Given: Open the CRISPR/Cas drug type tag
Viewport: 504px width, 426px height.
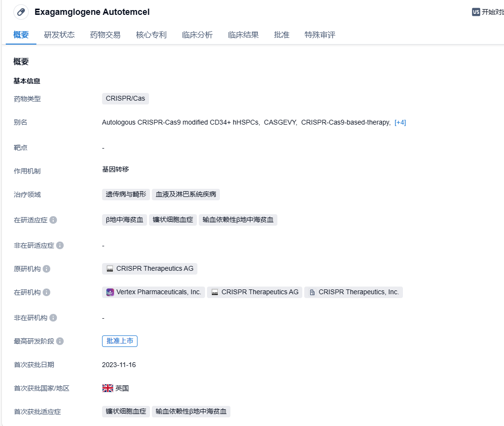Looking at the screenshot, I should 126,99.
